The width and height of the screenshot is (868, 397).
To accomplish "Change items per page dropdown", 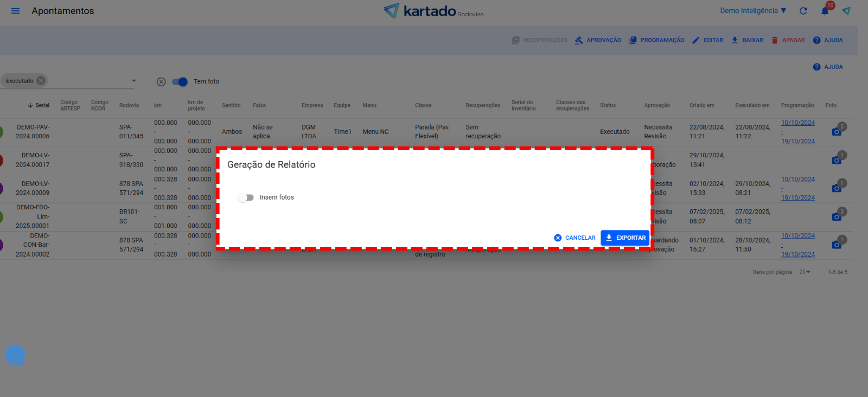I will click(805, 272).
